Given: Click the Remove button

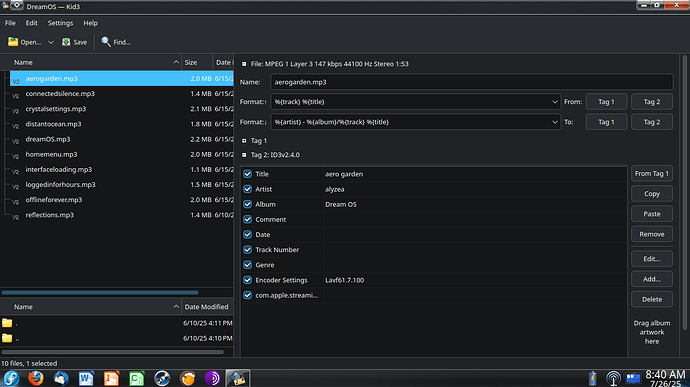Looking at the screenshot, I should pos(652,234).
